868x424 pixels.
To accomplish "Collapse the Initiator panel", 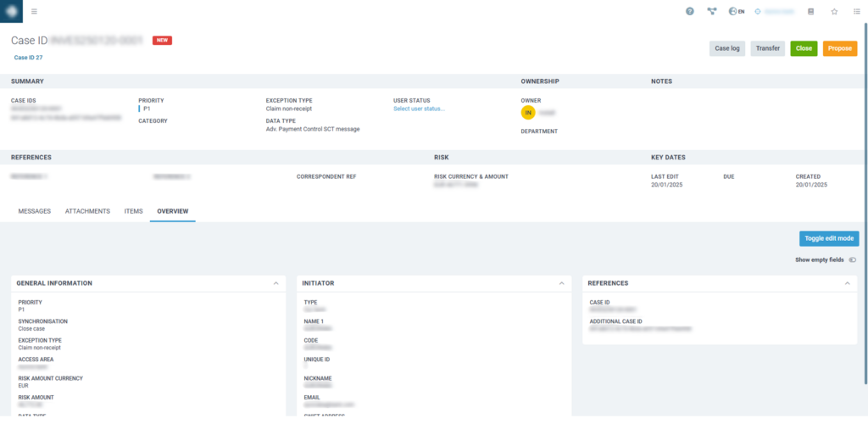I will (x=561, y=283).
